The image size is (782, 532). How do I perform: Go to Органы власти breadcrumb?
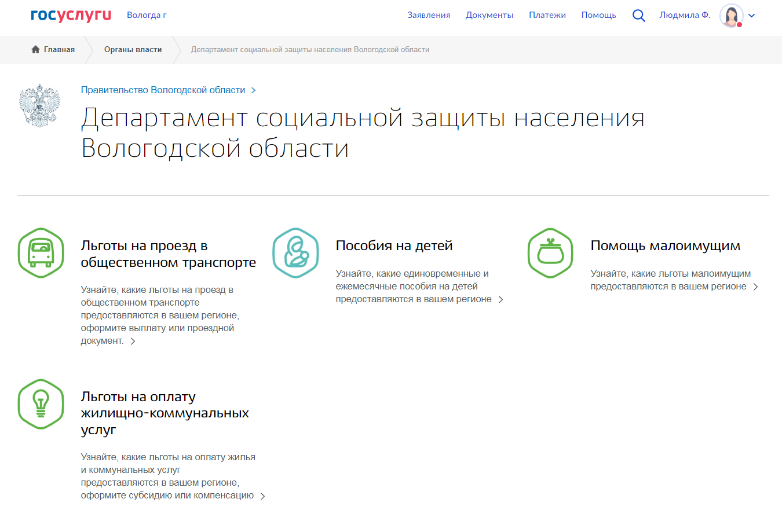pos(133,50)
